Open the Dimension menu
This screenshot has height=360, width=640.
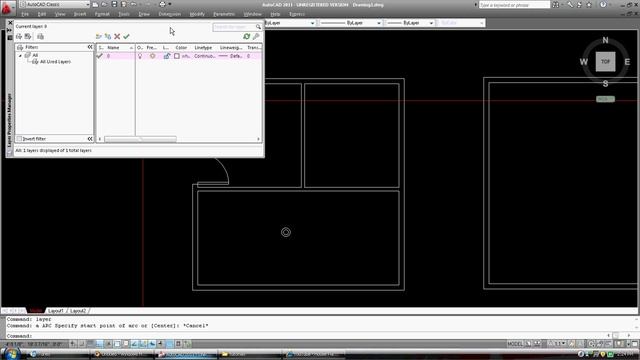click(169, 14)
